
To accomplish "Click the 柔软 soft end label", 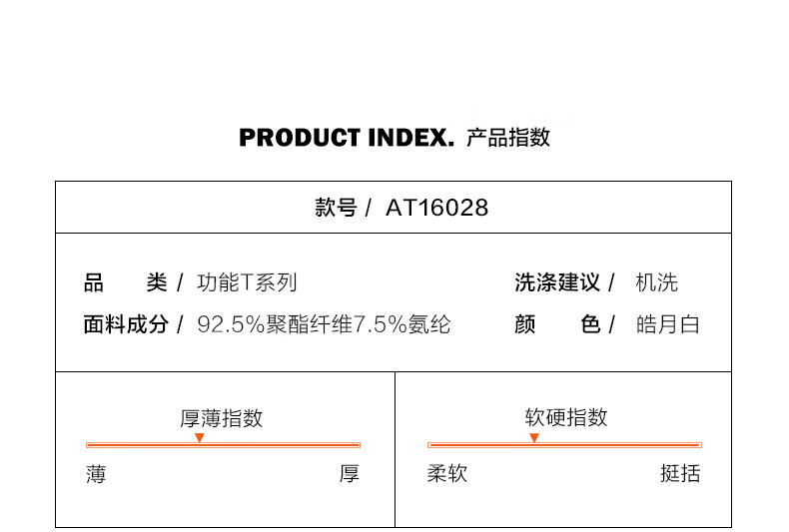I will click(446, 474).
